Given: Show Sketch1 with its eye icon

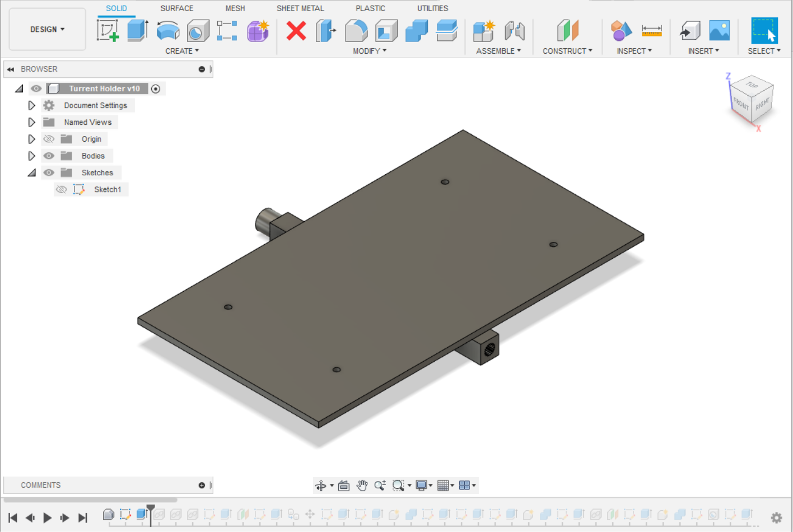Looking at the screenshot, I should 62,189.
